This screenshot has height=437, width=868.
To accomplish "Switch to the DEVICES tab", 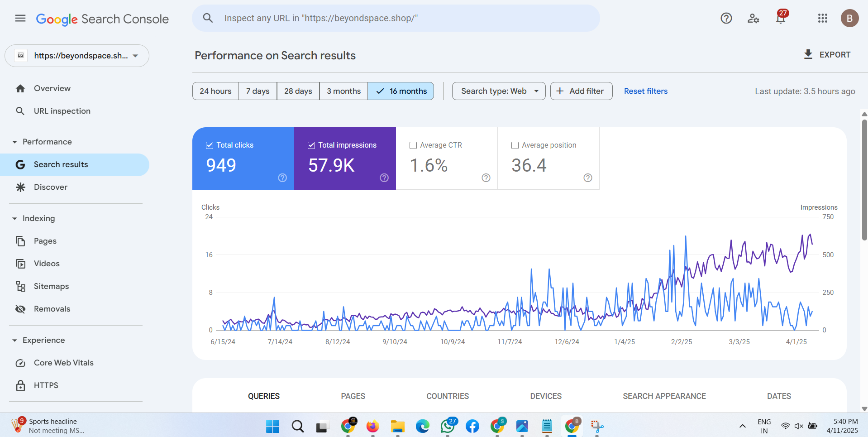I will (546, 396).
